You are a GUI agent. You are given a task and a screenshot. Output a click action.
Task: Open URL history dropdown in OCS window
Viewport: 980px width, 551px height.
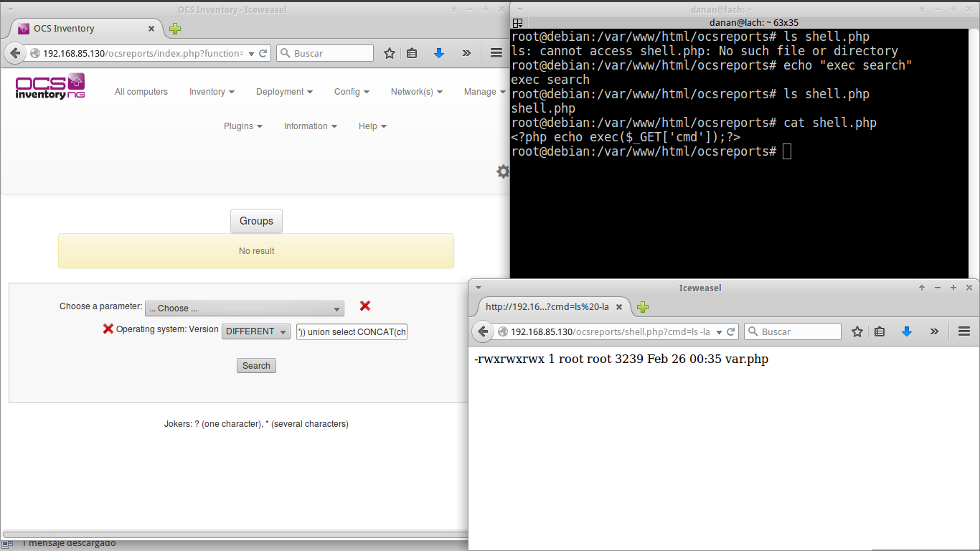click(251, 53)
